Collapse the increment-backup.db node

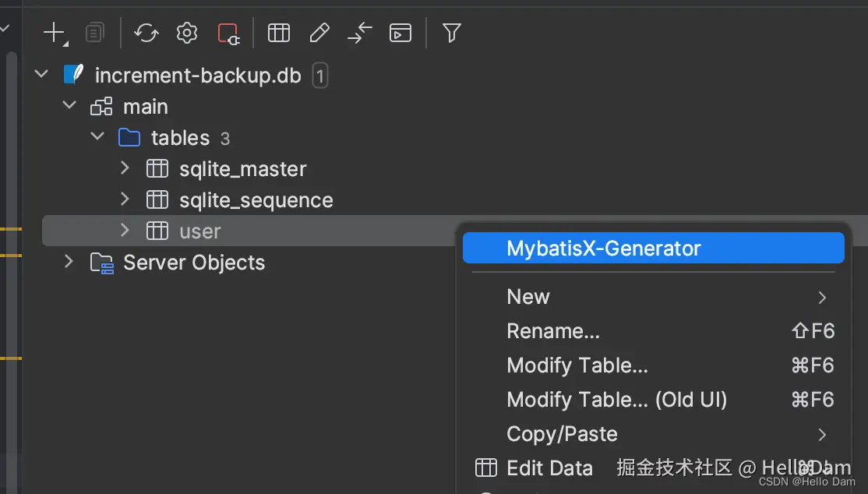[41, 75]
